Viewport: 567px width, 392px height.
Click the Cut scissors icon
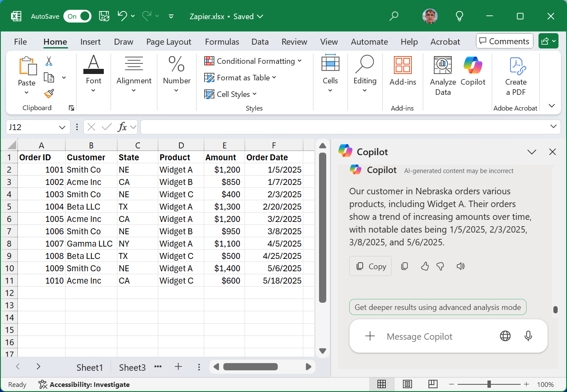pyautogui.click(x=49, y=61)
